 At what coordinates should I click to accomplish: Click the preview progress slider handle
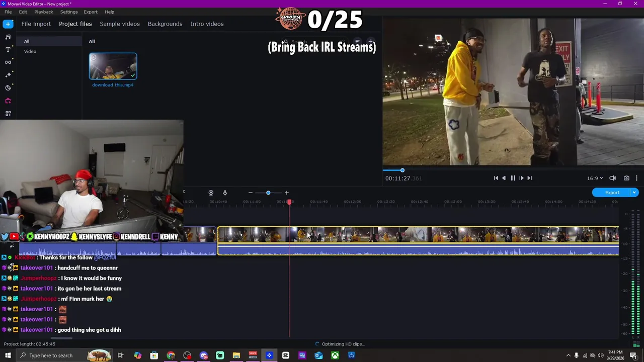click(402, 170)
